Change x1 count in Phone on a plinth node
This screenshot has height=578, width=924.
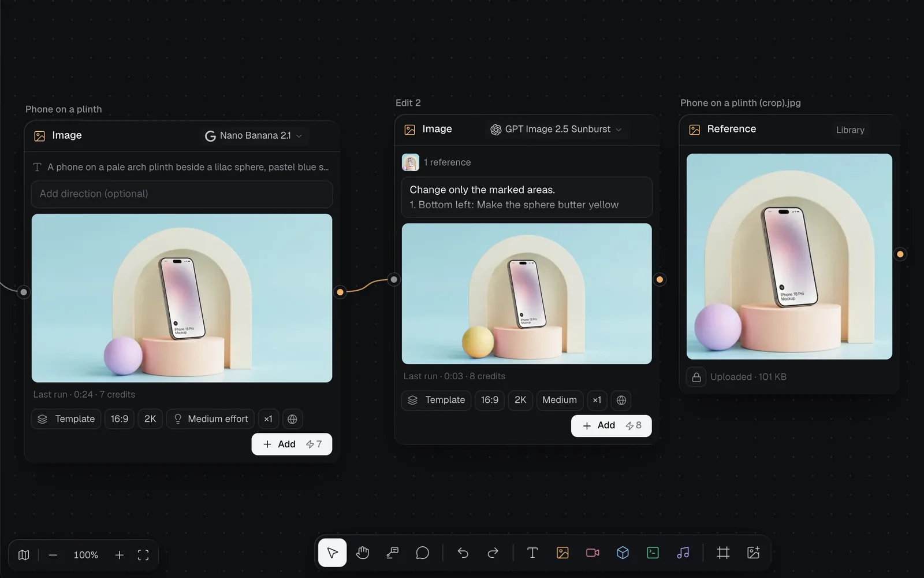point(269,419)
